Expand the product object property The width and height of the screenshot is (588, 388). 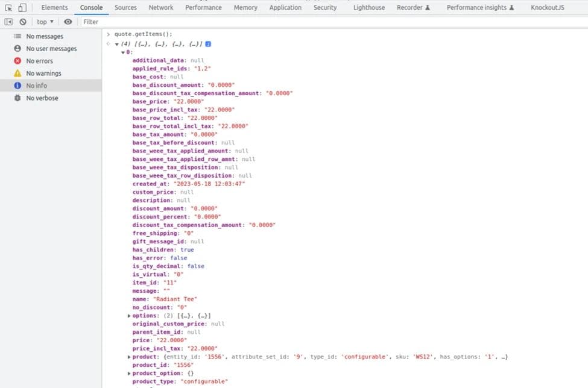click(129, 357)
